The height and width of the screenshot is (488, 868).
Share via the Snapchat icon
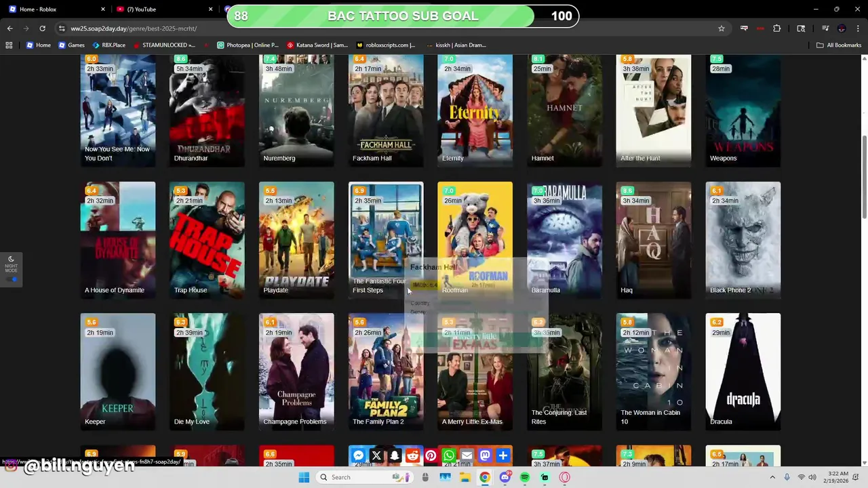tap(395, 455)
